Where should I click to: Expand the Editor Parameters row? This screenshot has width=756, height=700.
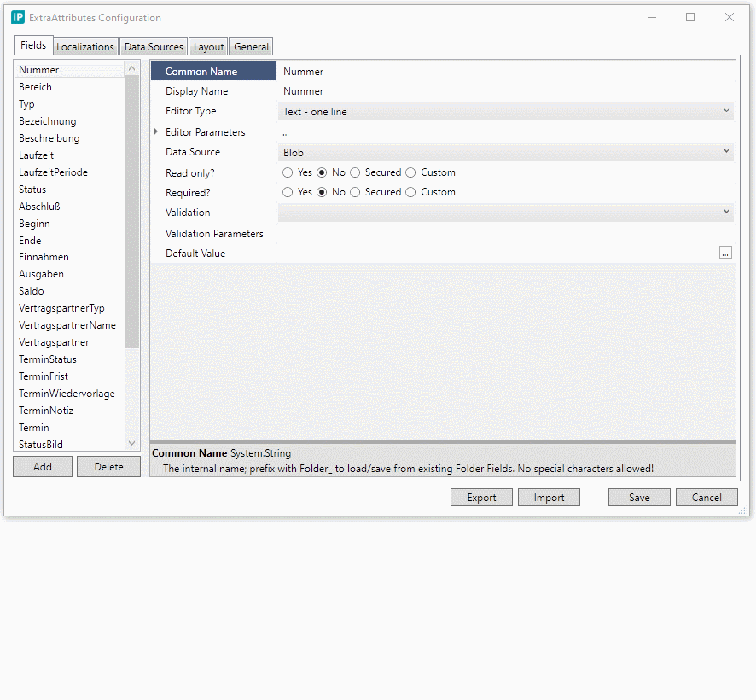[156, 132]
